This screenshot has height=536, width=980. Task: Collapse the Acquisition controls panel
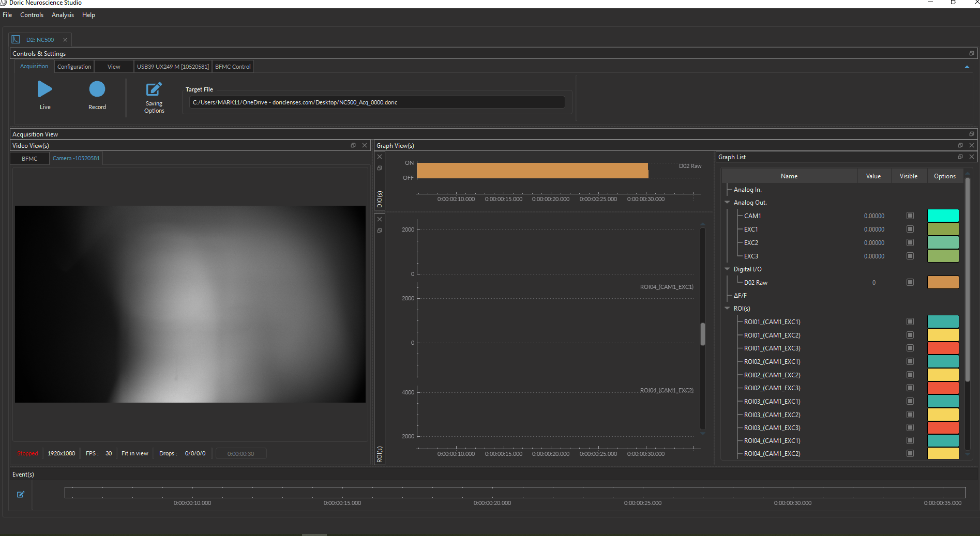tap(967, 66)
